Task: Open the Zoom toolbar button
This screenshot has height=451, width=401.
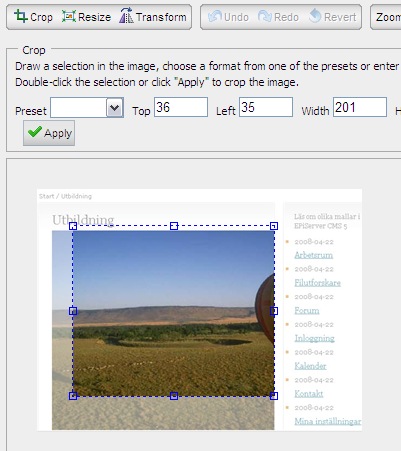Action: [x=386, y=17]
